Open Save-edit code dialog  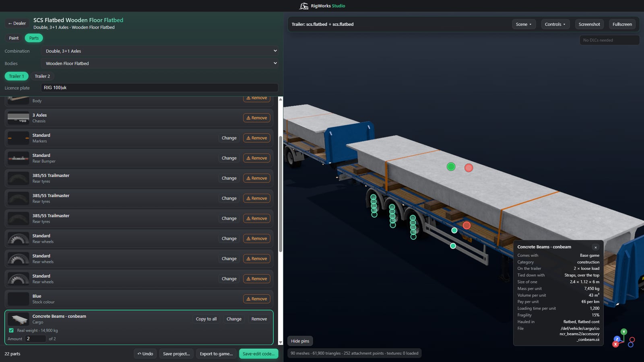point(258,354)
